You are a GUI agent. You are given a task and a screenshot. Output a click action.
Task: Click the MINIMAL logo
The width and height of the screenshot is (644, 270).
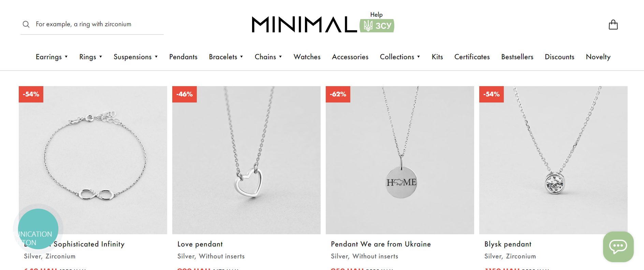click(x=304, y=25)
